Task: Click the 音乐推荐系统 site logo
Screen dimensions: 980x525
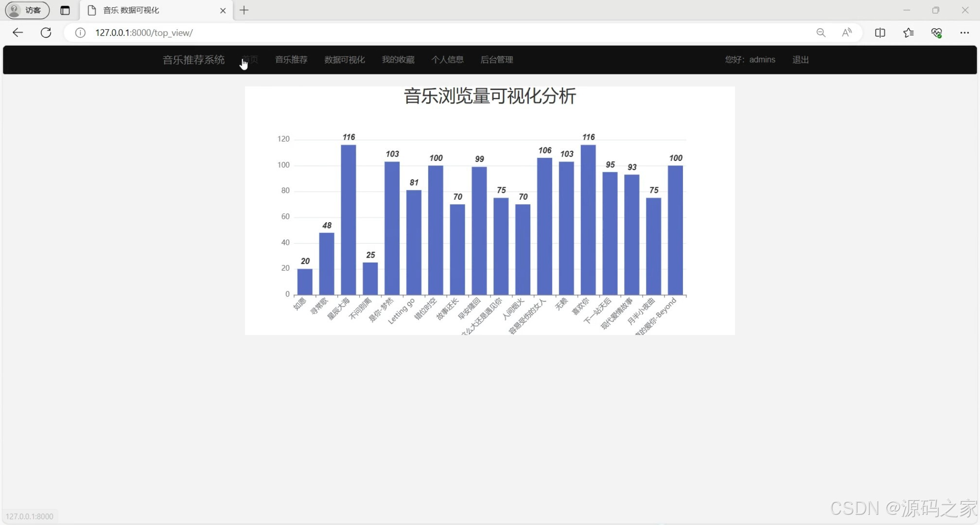Action: click(193, 60)
